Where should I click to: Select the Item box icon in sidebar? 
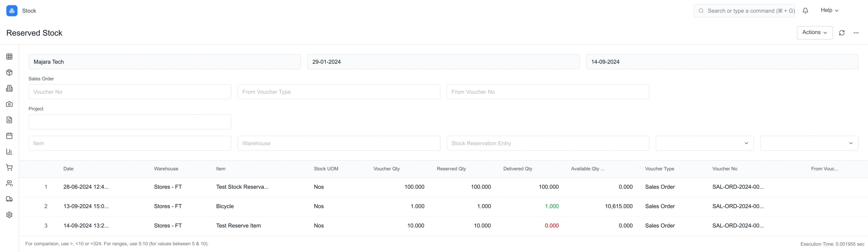tap(9, 72)
